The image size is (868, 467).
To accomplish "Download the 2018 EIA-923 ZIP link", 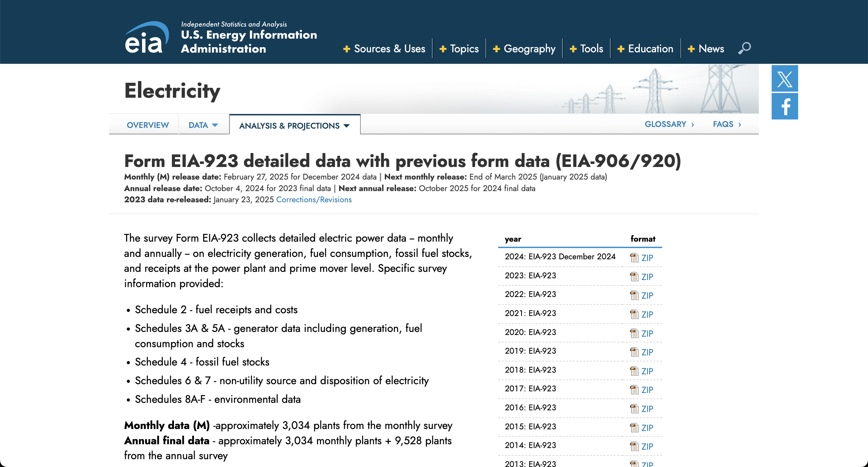I will 647,371.
